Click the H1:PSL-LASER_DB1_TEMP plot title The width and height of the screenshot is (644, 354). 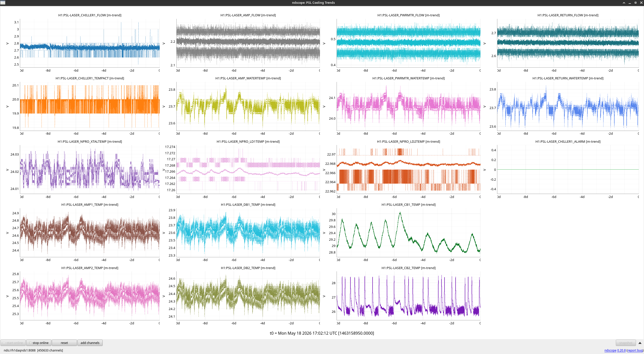point(248,205)
